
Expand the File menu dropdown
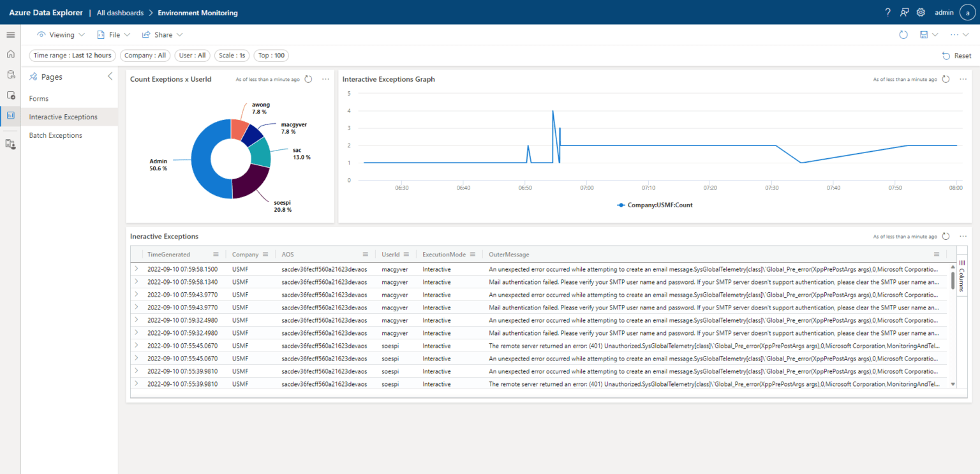tap(114, 34)
